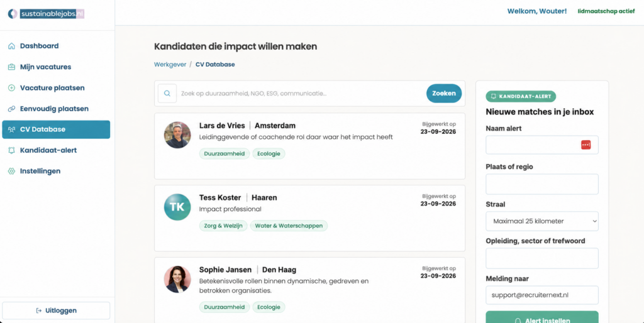Click the briefcase icon beside Mijn vacatures
This screenshot has width=644, height=323.
[x=11, y=67]
